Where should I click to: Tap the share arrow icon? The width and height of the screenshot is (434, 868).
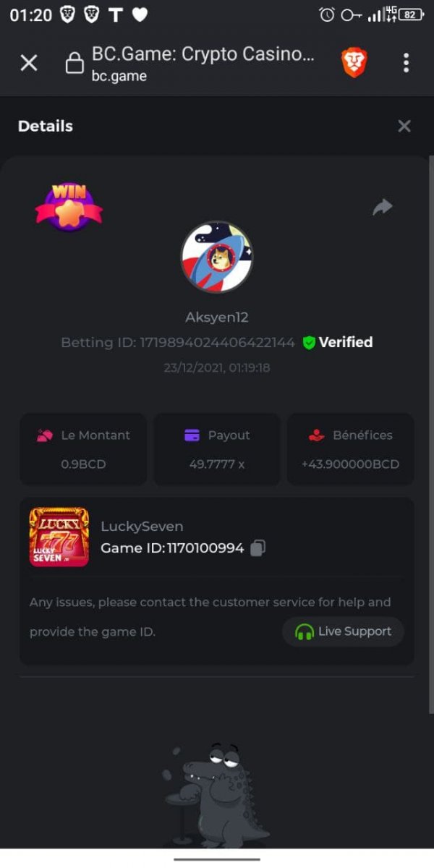382,208
